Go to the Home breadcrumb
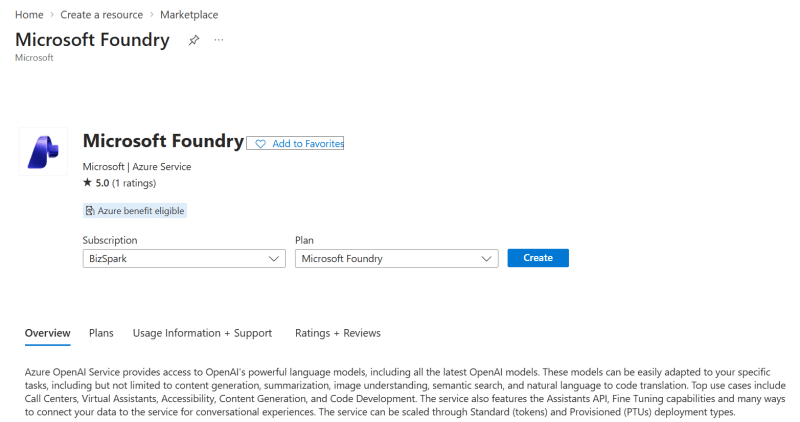800x422 pixels. [29, 15]
